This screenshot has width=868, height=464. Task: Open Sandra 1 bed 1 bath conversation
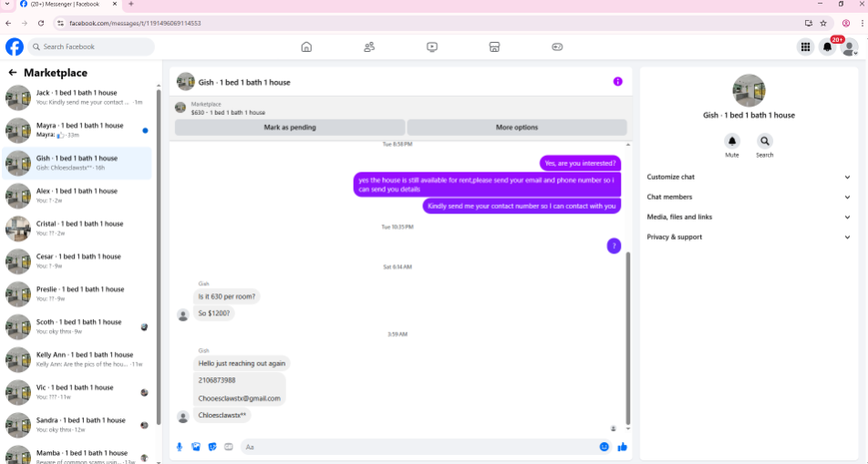click(77, 424)
